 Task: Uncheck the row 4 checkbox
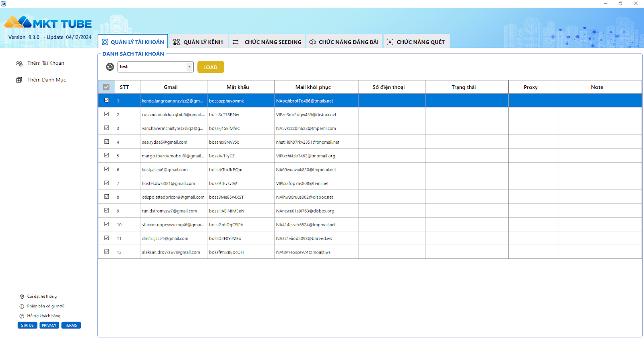pyautogui.click(x=107, y=141)
